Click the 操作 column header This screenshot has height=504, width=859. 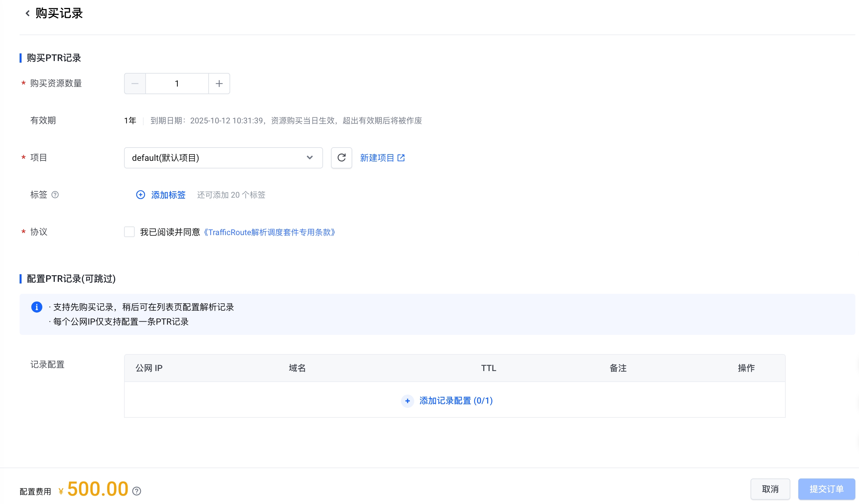[746, 368]
